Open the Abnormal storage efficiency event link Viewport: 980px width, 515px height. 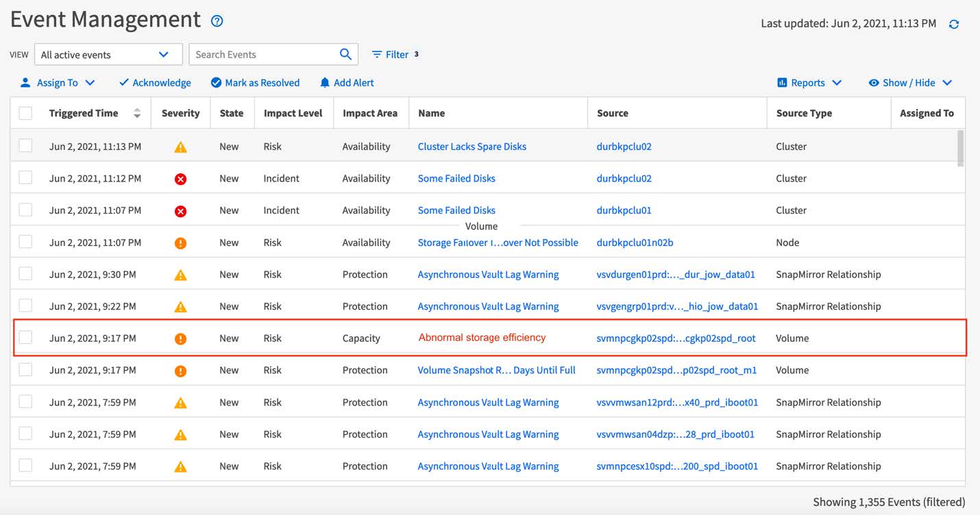pos(482,338)
